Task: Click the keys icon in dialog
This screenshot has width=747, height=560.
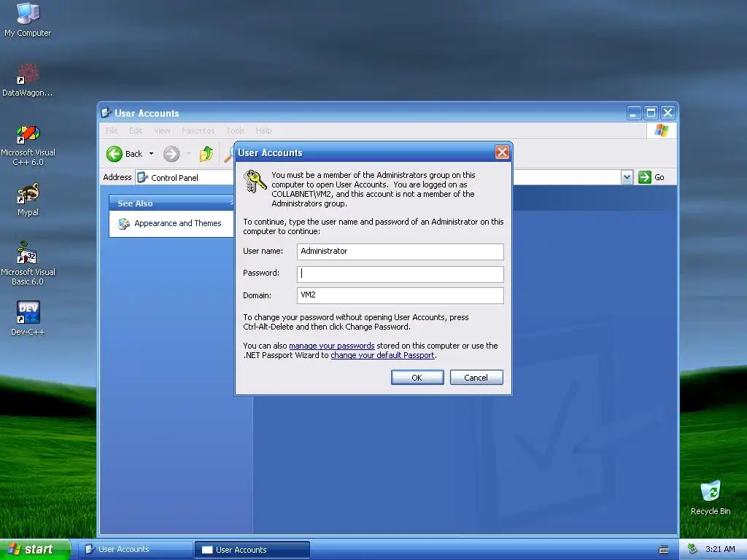Action: (255, 182)
